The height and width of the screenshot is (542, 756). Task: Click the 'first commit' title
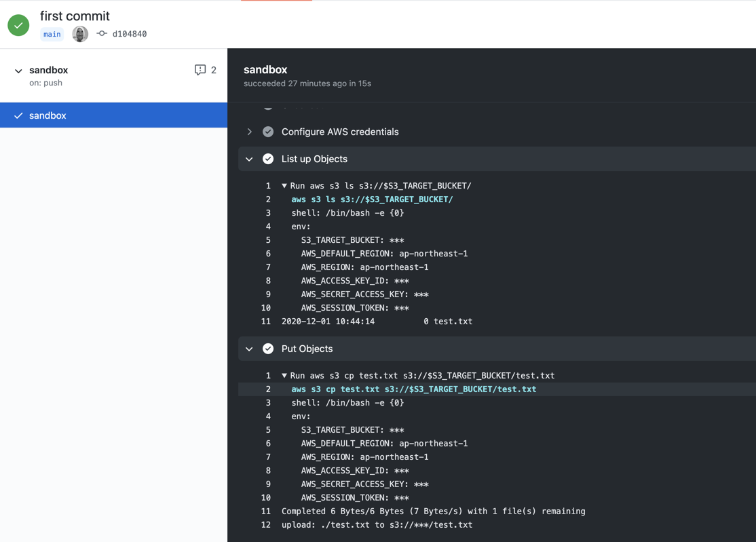coord(75,16)
